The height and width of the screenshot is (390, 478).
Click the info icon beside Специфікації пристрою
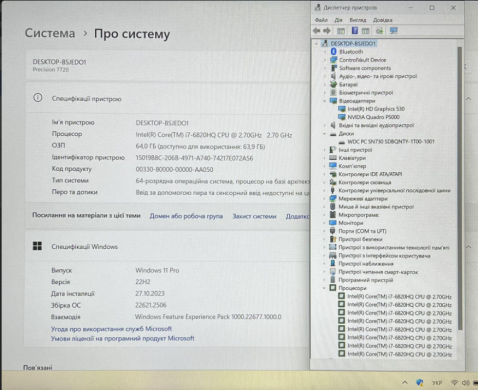pos(38,98)
